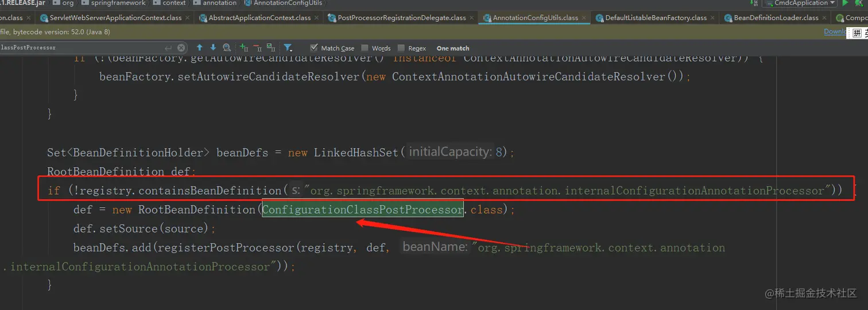The image size is (868, 310).
Task: Go to next search occurrence arrow
Action: click(x=213, y=48)
